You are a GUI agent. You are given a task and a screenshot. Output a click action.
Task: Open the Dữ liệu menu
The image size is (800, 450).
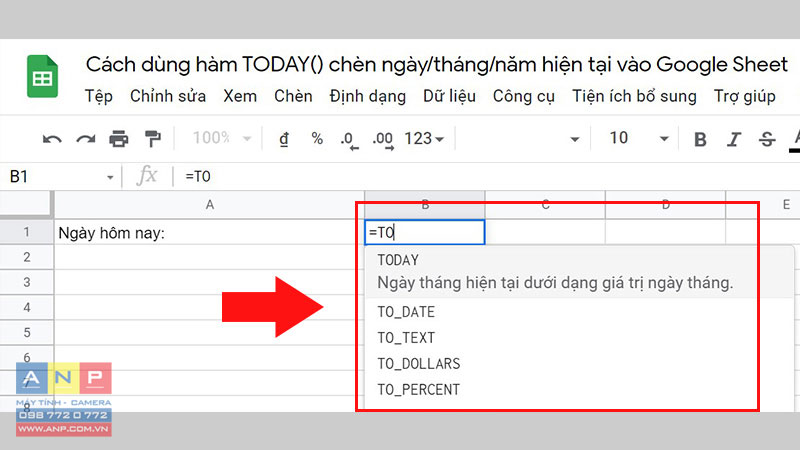(x=449, y=96)
